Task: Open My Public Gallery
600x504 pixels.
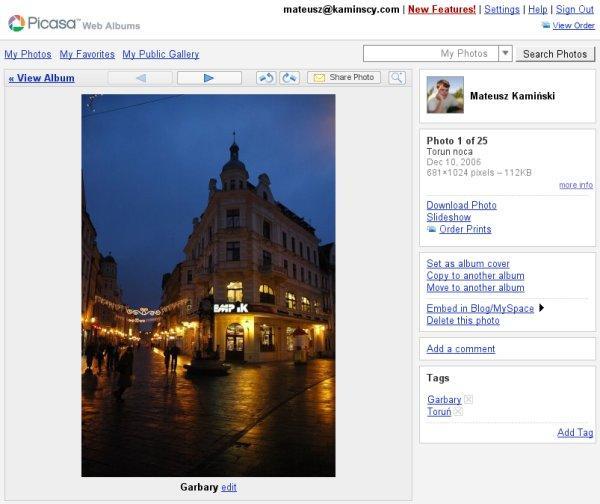Action: (x=161, y=54)
